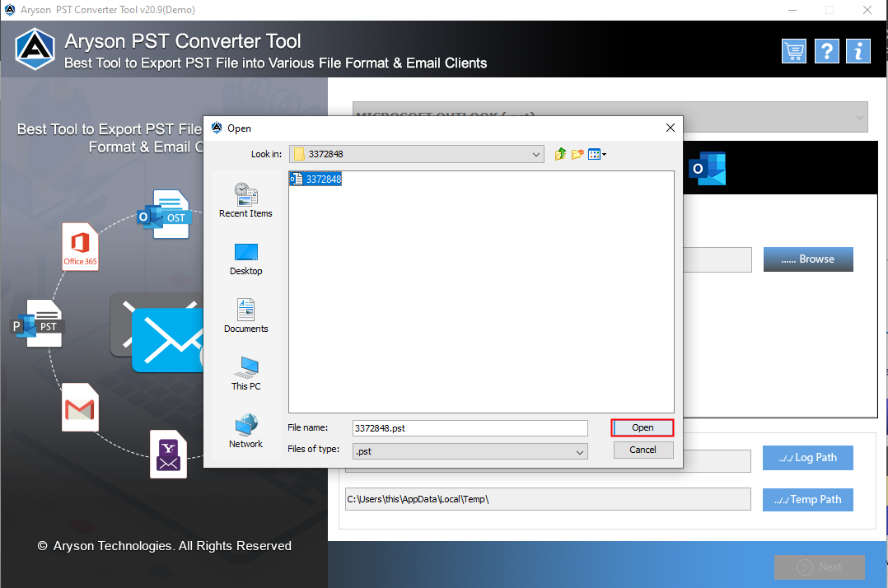Click the Next button
The image size is (888, 588).
[x=820, y=567]
